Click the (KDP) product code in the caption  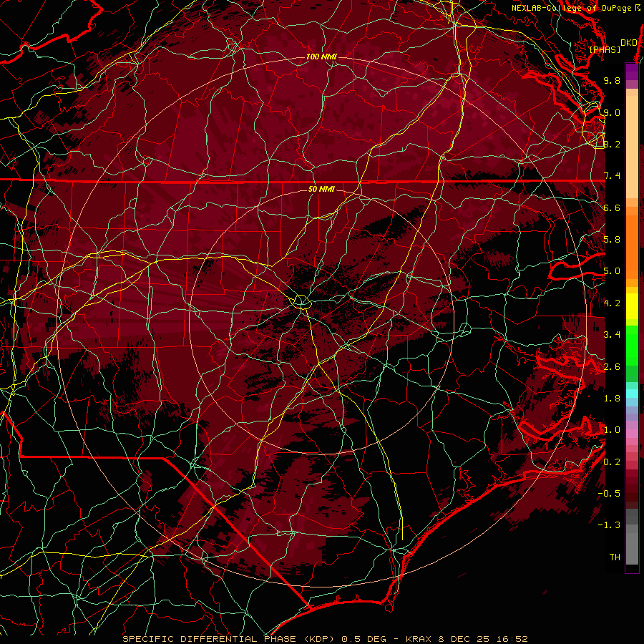point(320,639)
